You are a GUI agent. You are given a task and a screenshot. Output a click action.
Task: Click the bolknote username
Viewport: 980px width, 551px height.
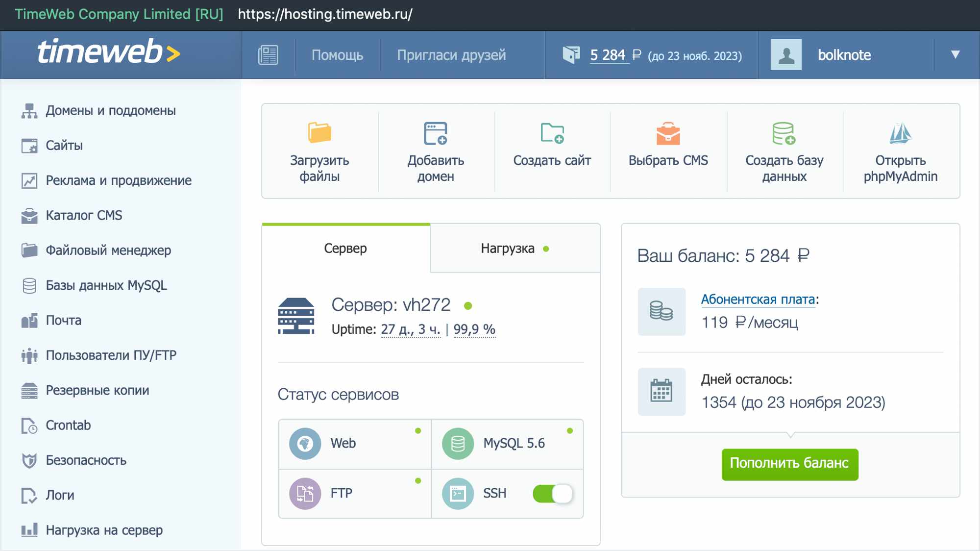844,55
